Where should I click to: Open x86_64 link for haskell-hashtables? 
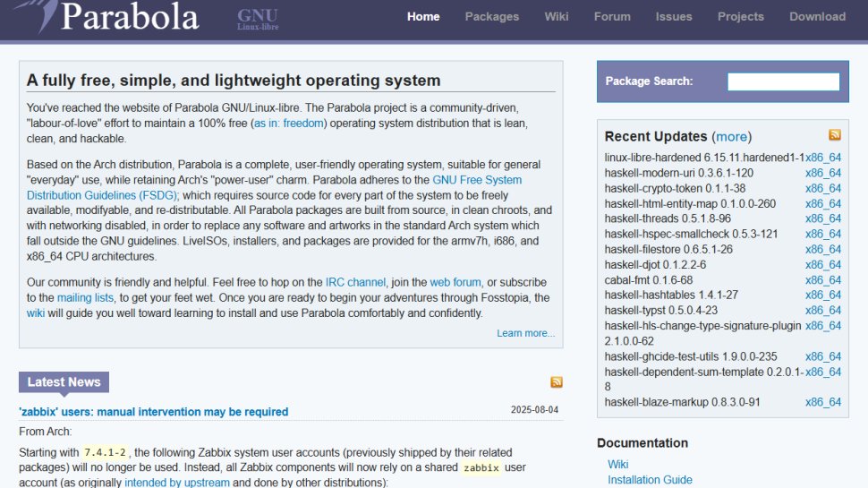click(x=823, y=295)
